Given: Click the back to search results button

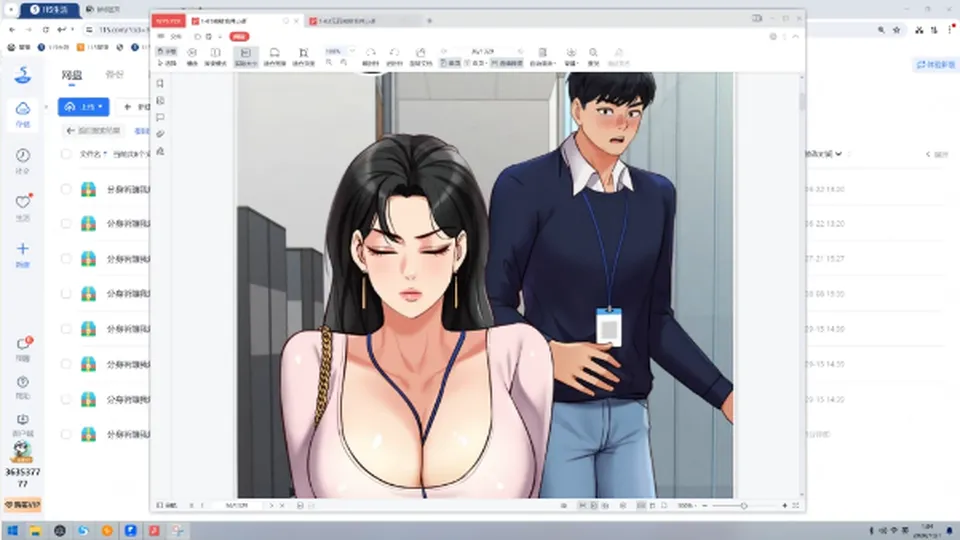Looking at the screenshot, I should point(94,130).
